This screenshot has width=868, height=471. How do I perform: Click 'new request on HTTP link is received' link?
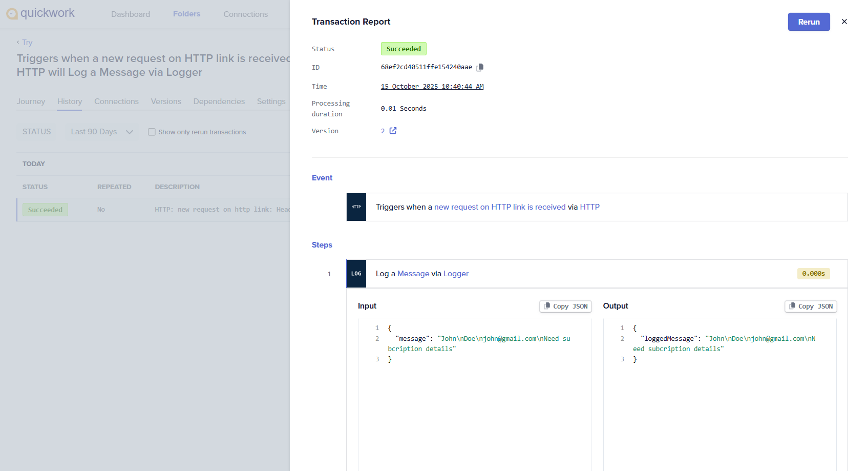coord(500,207)
